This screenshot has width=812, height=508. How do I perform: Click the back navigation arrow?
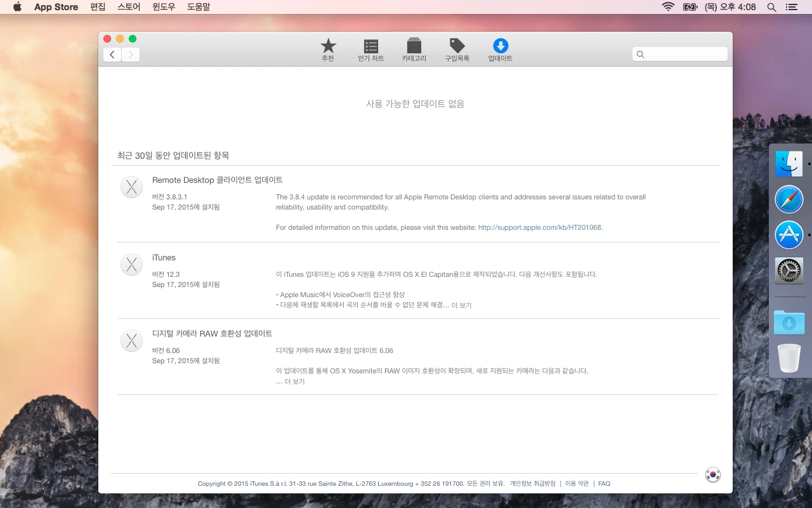[x=112, y=54]
